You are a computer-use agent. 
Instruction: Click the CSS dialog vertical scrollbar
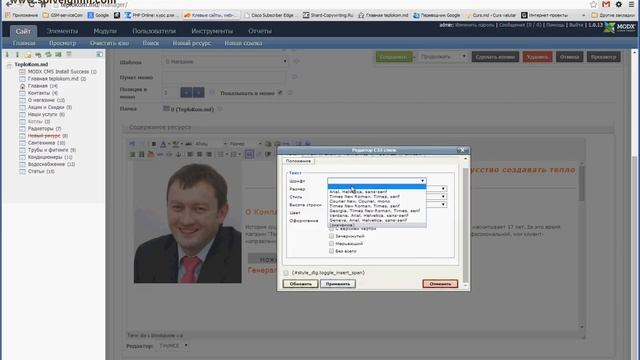(x=465, y=222)
